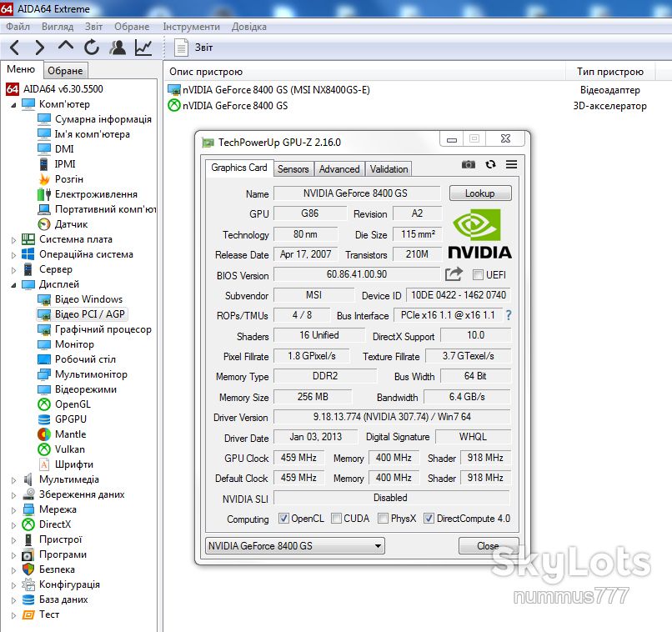The image size is (672, 632).
Task: Toggle the UEFI checkbox
Action: [x=478, y=274]
